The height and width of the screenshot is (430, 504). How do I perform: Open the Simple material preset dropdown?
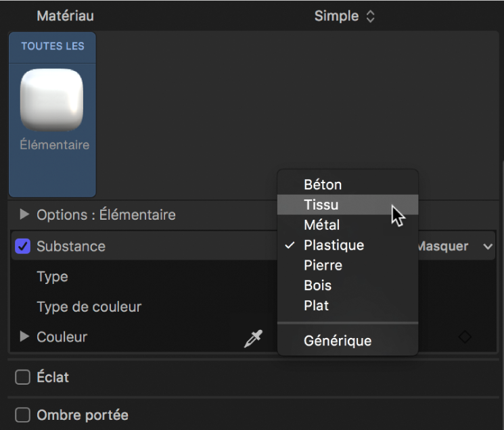click(x=344, y=16)
